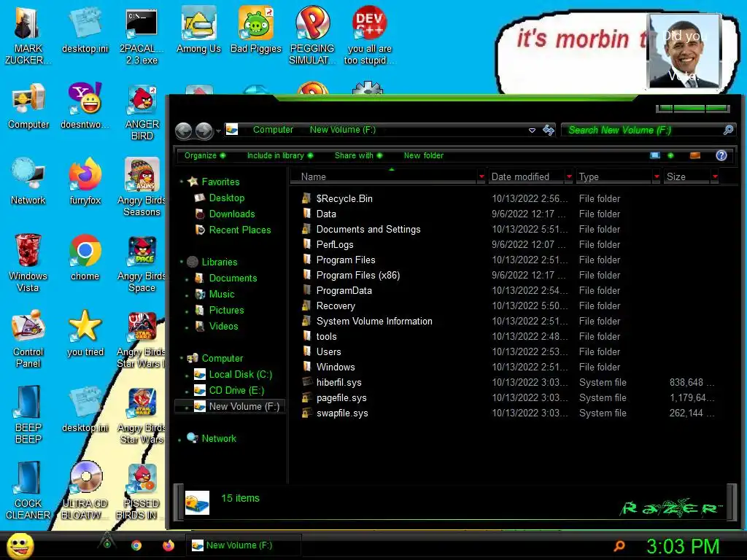Viewport: 747px width, 560px height.
Task: Click the Explorer Back navigation button
Action: pos(183,131)
